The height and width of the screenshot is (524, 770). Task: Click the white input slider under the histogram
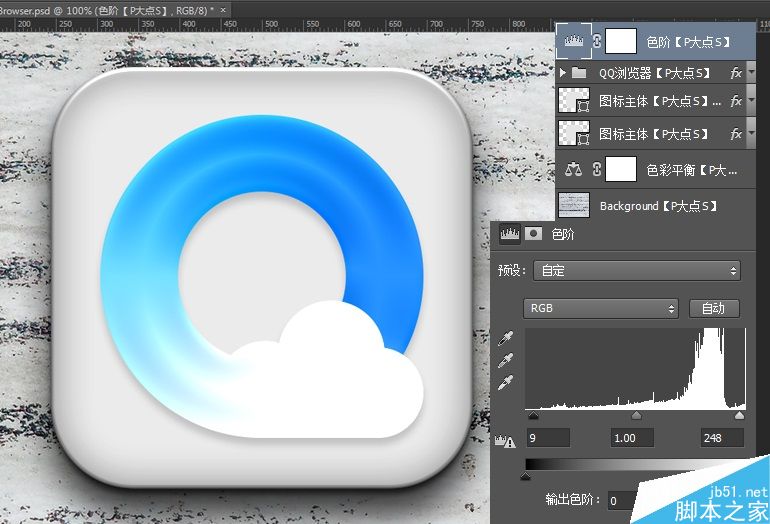click(739, 416)
